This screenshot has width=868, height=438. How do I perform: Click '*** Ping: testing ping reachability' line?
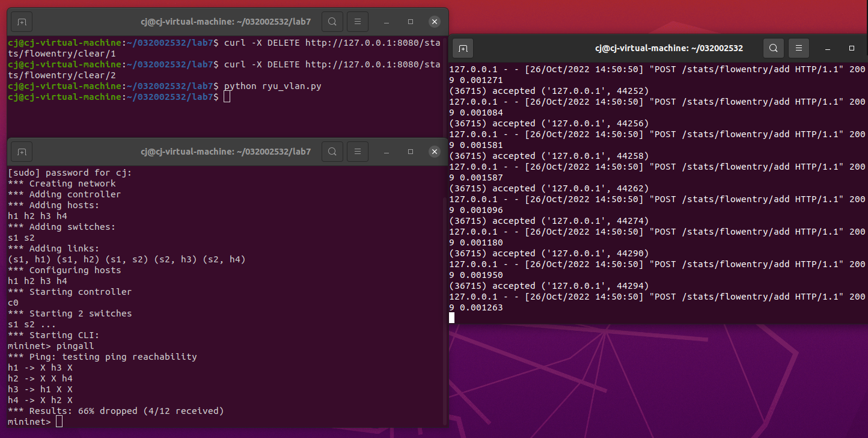tap(102, 357)
